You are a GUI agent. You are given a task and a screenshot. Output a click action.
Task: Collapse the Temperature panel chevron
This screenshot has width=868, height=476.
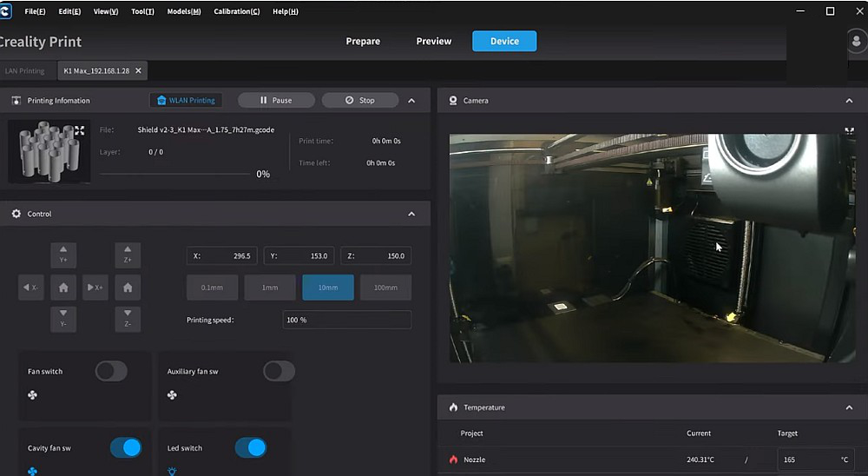click(849, 408)
